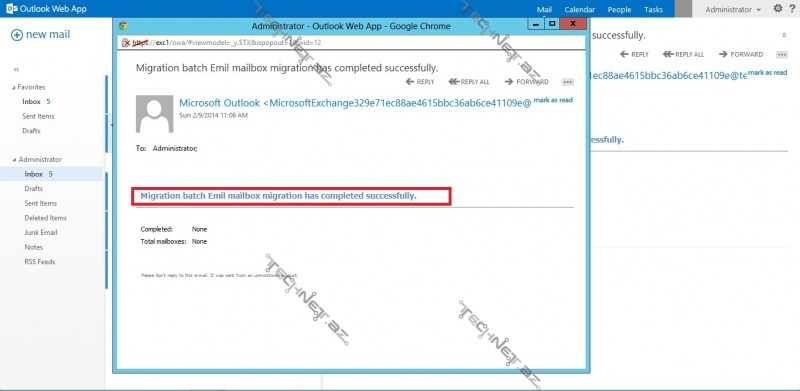Collapse the Administrator mailbox folder group
The height and width of the screenshot is (391, 800).
[x=13, y=160]
